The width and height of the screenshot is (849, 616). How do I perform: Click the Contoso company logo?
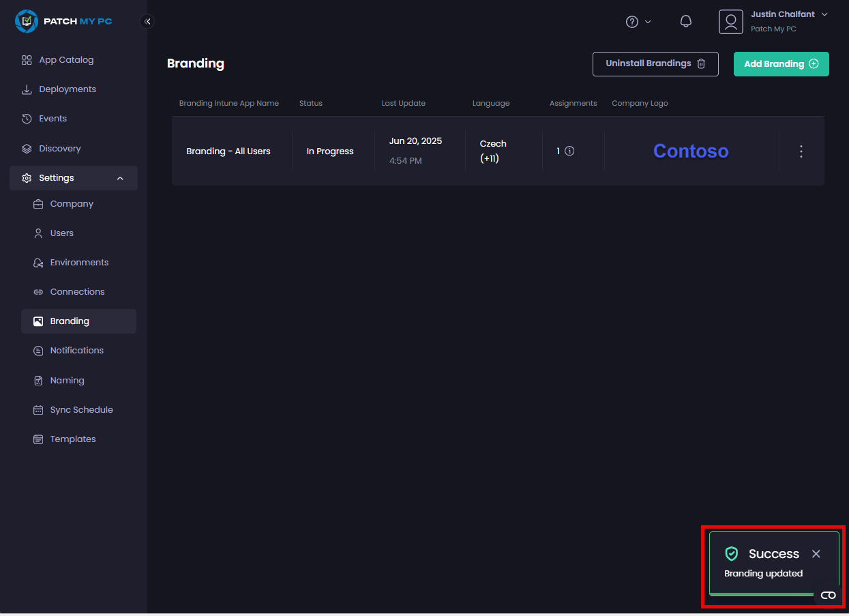click(x=690, y=151)
